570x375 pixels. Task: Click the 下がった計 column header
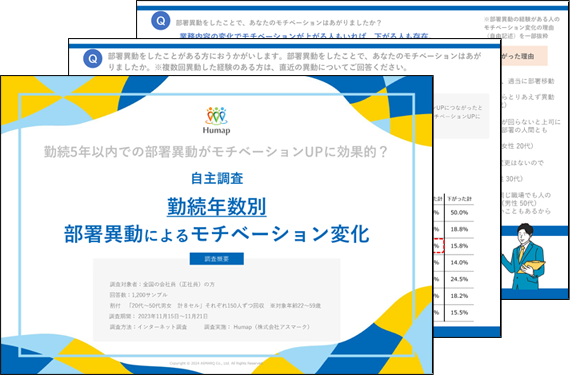[459, 199]
